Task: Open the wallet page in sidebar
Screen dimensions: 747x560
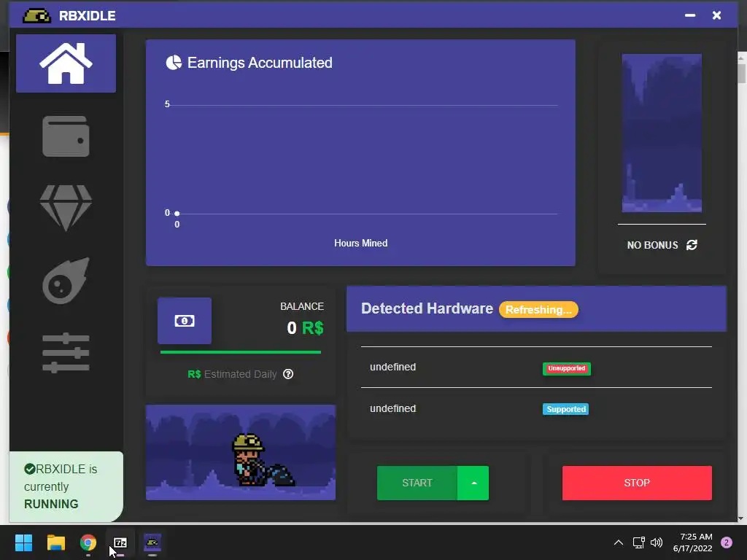Action: click(66, 136)
